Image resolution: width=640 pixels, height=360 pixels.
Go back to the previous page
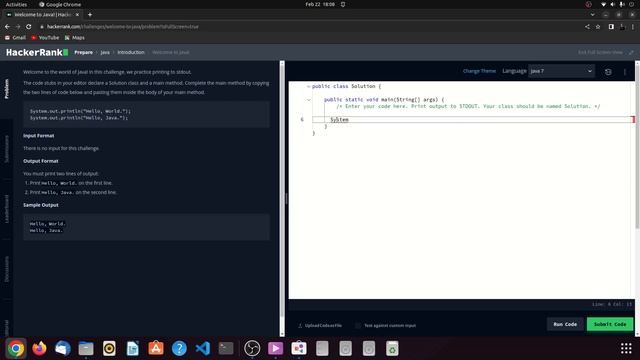pos(7,27)
